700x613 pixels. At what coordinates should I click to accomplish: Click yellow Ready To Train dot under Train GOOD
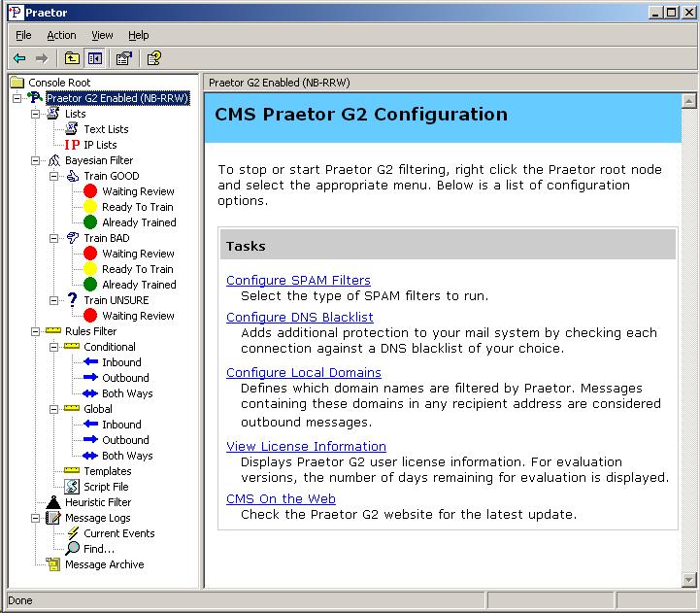pos(90,207)
